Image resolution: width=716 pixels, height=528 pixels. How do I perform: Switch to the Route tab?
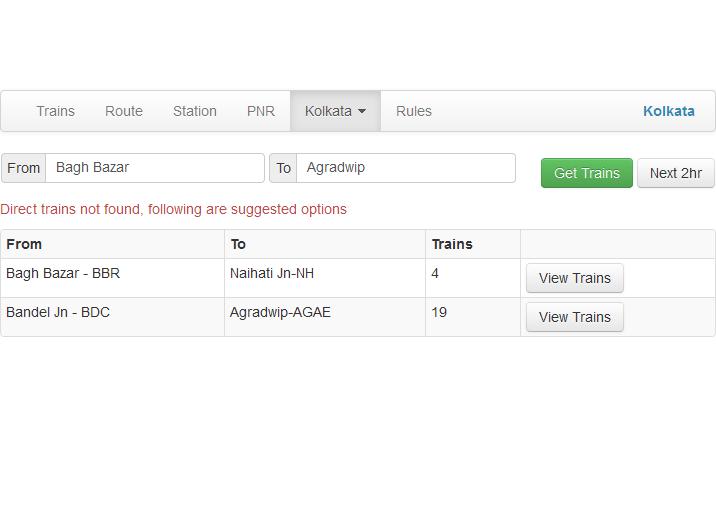point(124,111)
